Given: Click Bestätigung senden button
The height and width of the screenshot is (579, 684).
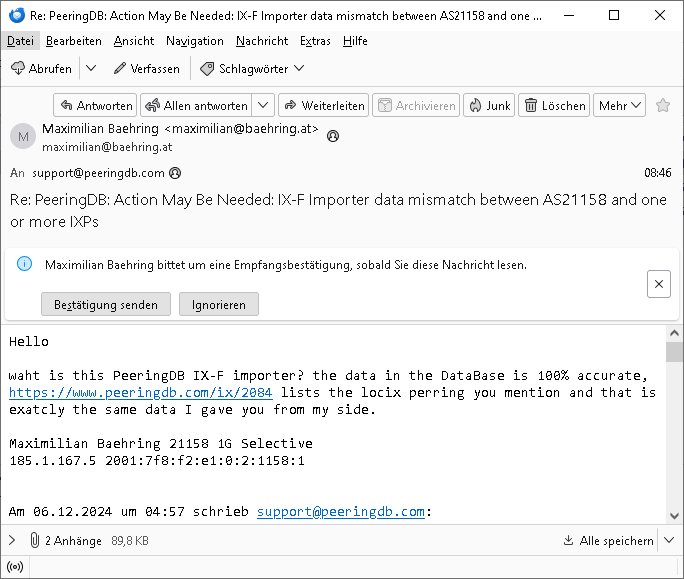Looking at the screenshot, I should point(106,304).
